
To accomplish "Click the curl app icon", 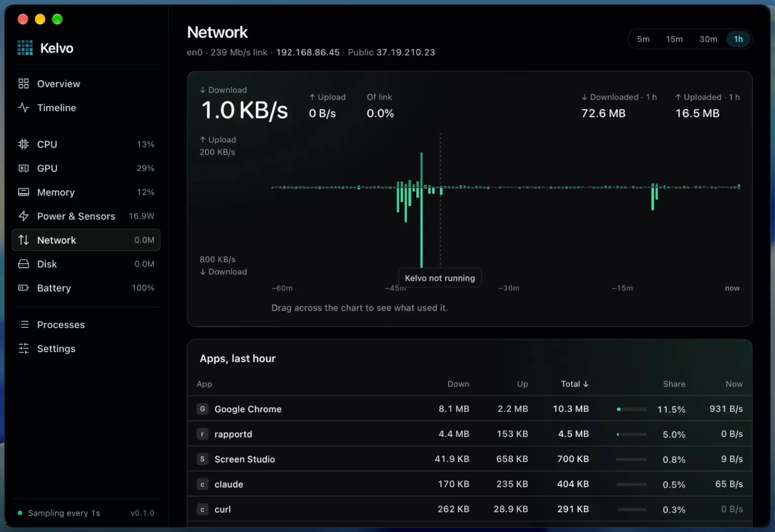I will [x=203, y=509].
